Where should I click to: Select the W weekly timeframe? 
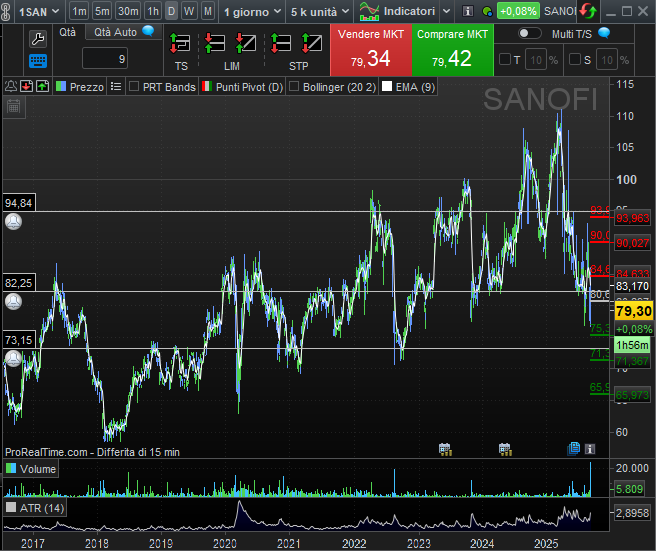tap(189, 11)
